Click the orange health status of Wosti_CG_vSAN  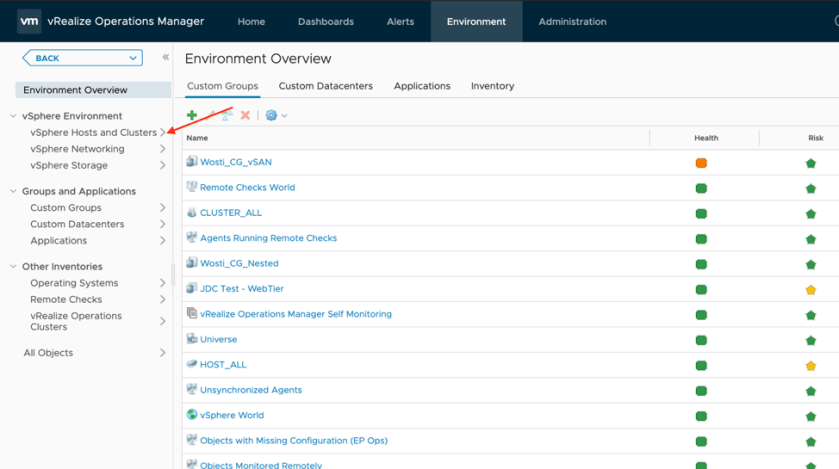[x=701, y=162]
